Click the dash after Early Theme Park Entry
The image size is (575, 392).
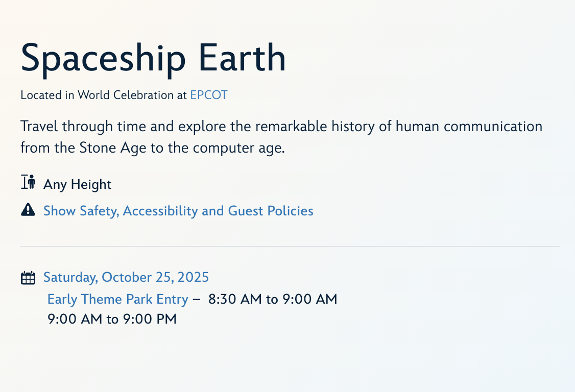pyautogui.click(x=197, y=300)
